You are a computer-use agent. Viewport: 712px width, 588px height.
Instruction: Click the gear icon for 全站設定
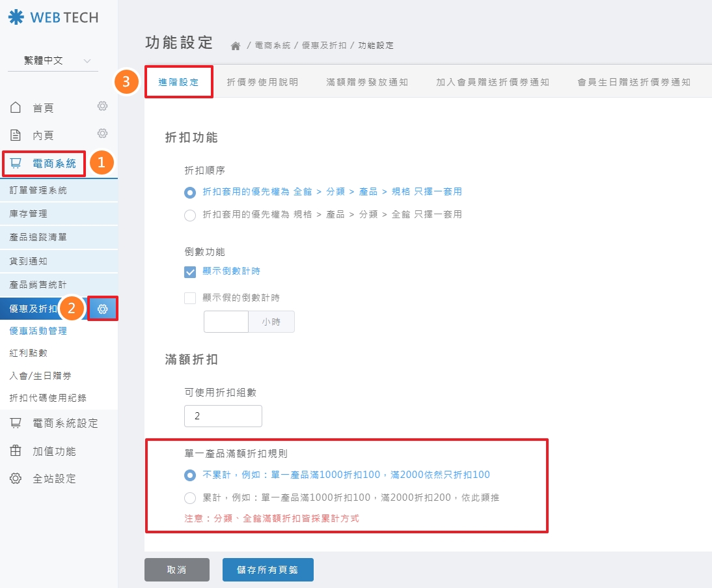[16, 479]
